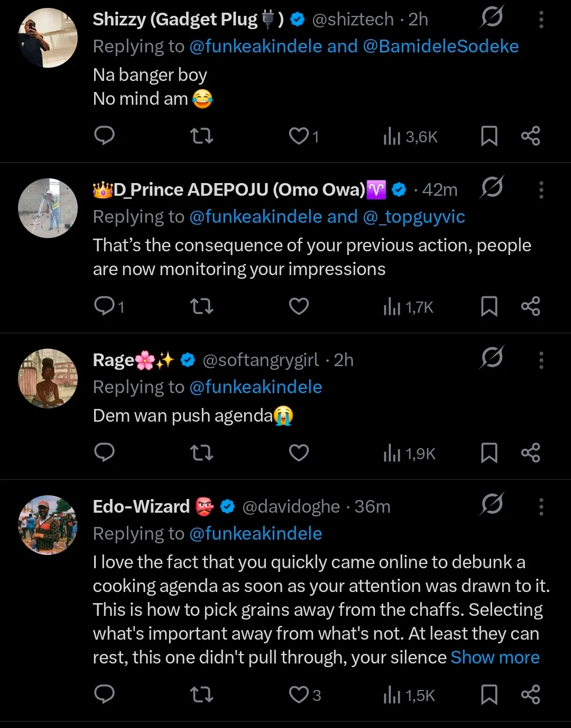Like Rage's 'Dem wan push agenda' tweet
Screen dimensions: 571x728
(x=299, y=453)
